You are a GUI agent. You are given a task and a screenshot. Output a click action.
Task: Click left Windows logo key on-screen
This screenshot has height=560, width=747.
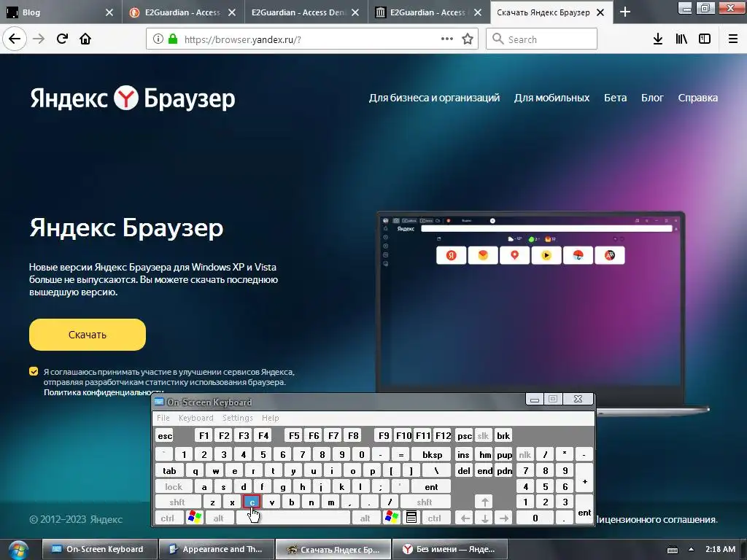click(195, 517)
